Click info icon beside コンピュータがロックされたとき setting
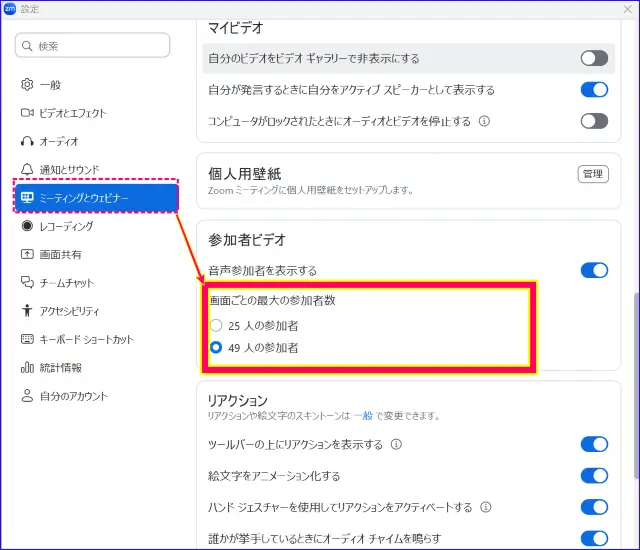The width and height of the screenshot is (640, 550). coord(484,121)
